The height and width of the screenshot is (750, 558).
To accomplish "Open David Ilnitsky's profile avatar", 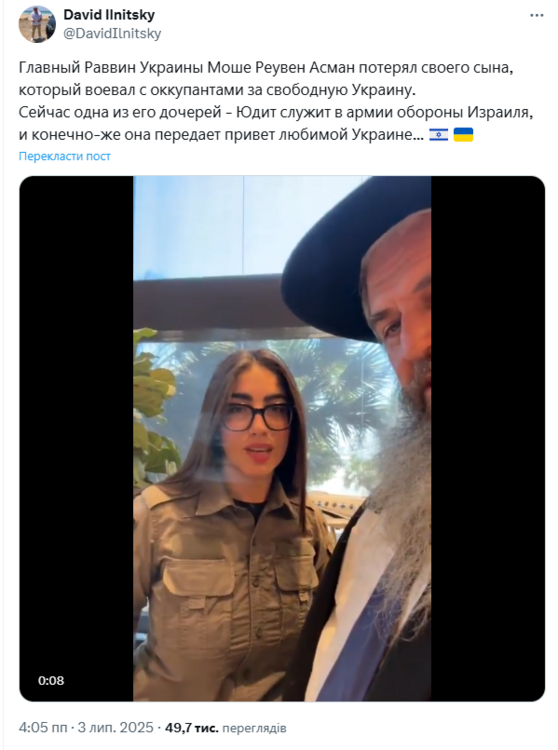I will pos(37,24).
